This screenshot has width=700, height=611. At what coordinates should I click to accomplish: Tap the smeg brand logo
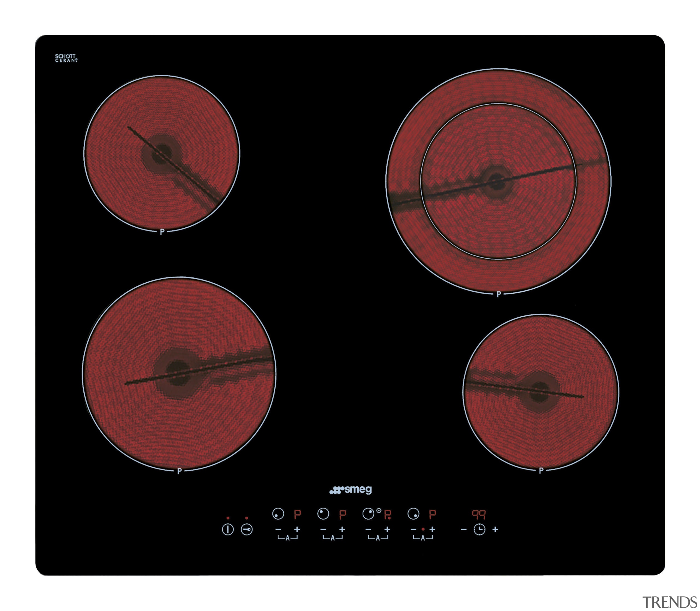point(350,490)
